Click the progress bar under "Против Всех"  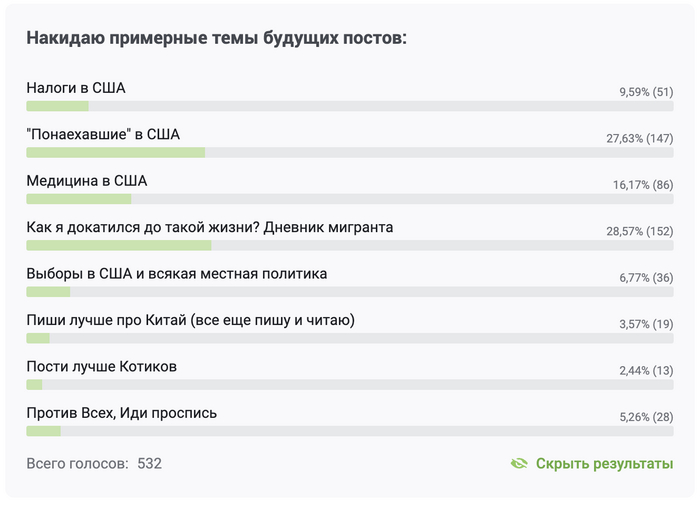[x=349, y=431]
